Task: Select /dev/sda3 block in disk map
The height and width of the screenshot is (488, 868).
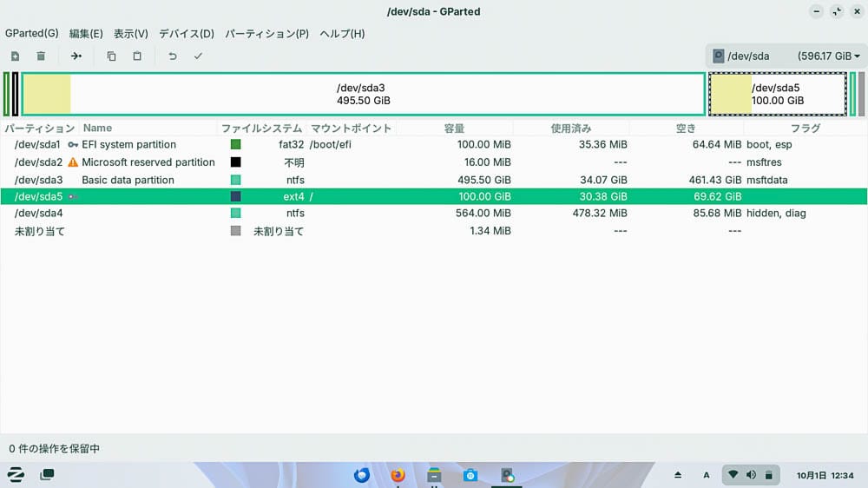Action: tap(362, 95)
